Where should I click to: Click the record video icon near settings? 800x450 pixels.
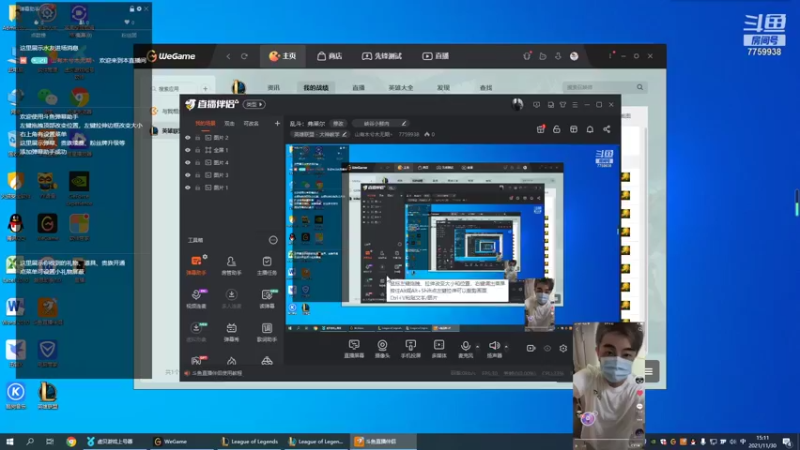click(531, 348)
